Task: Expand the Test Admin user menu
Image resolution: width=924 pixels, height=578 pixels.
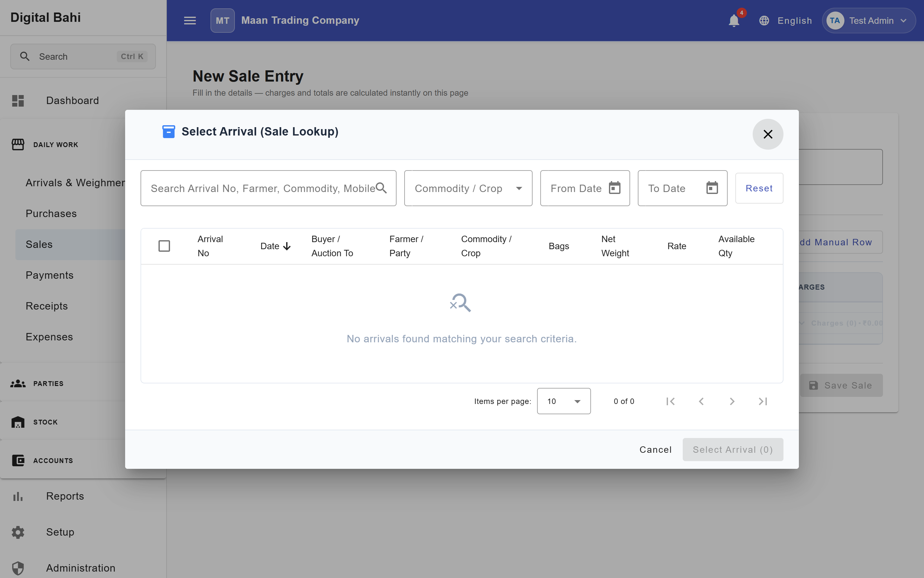Action: (868, 21)
